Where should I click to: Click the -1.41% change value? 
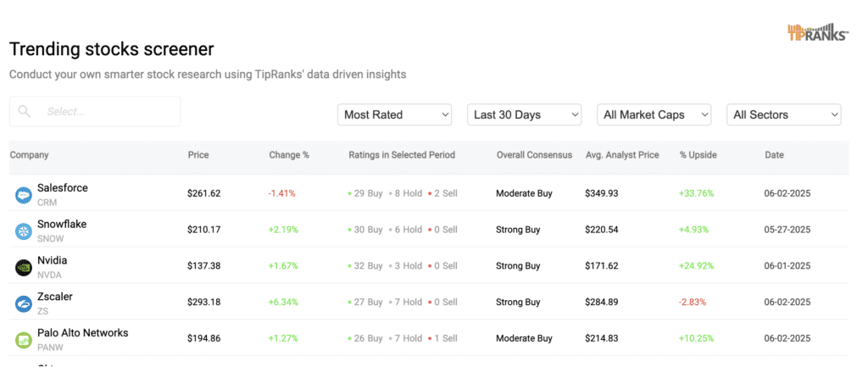pos(281,194)
